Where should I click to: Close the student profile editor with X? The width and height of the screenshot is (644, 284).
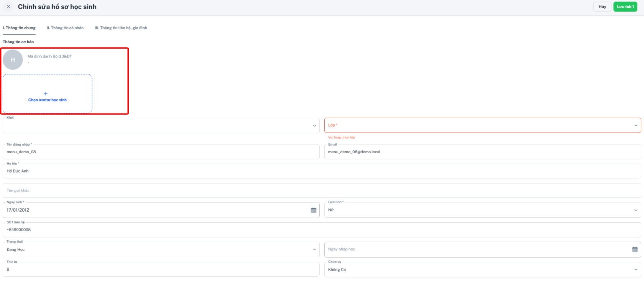[8, 7]
